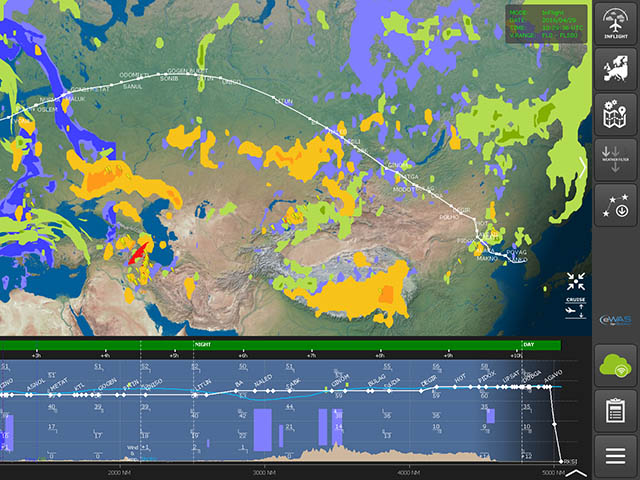Open the clipboard briefing icon
640x480 pixels.
pos(616,411)
